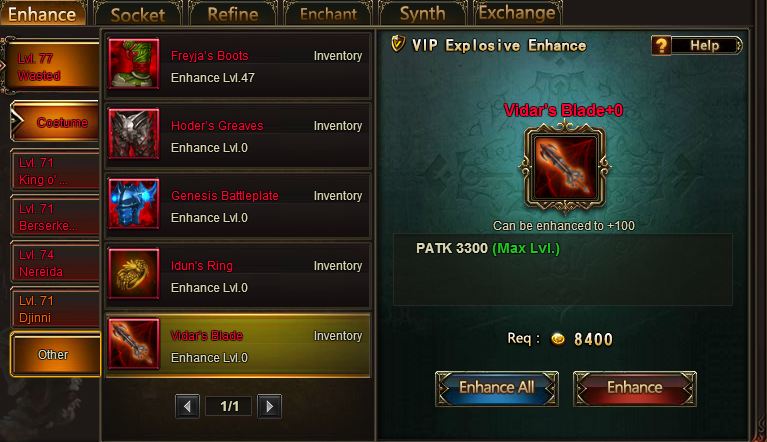Choose the Genesis Battleplate helmet icon
The image size is (767, 442).
pyautogui.click(x=134, y=203)
